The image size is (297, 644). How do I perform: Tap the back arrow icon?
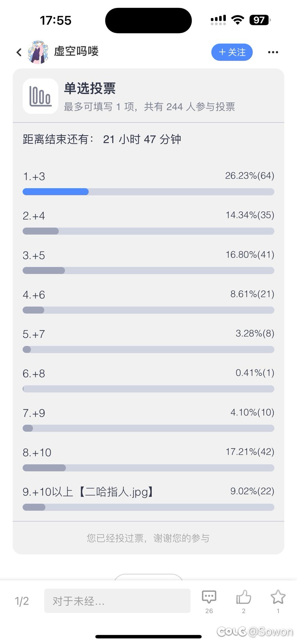[x=19, y=52]
